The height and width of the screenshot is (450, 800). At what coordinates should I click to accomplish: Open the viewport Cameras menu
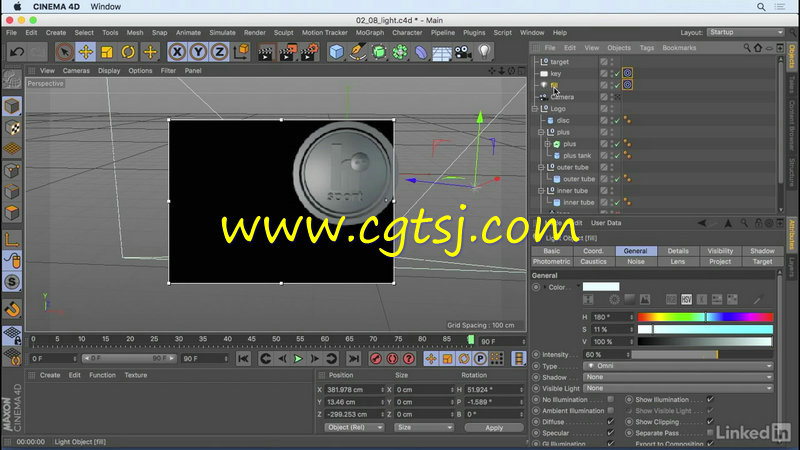click(x=76, y=70)
